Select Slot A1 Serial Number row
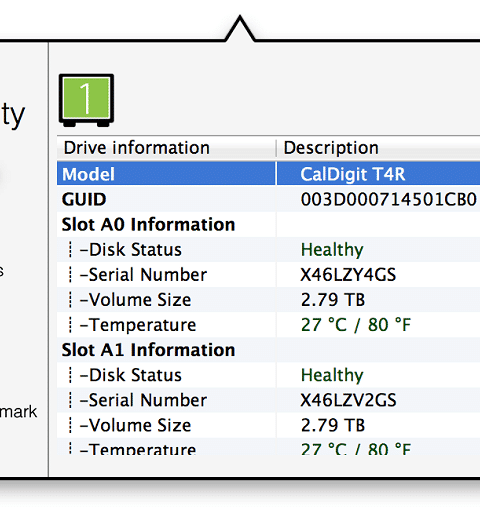The height and width of the screenshot is (513, 480). click(x=268, y=400)
